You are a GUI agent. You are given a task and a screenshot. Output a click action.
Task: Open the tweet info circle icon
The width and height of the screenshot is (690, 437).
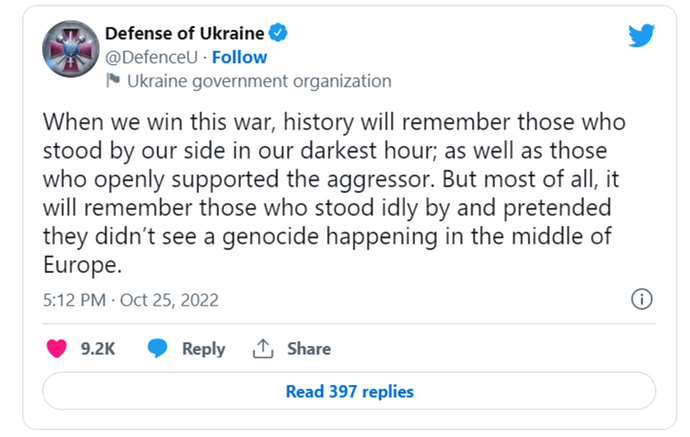642,300
